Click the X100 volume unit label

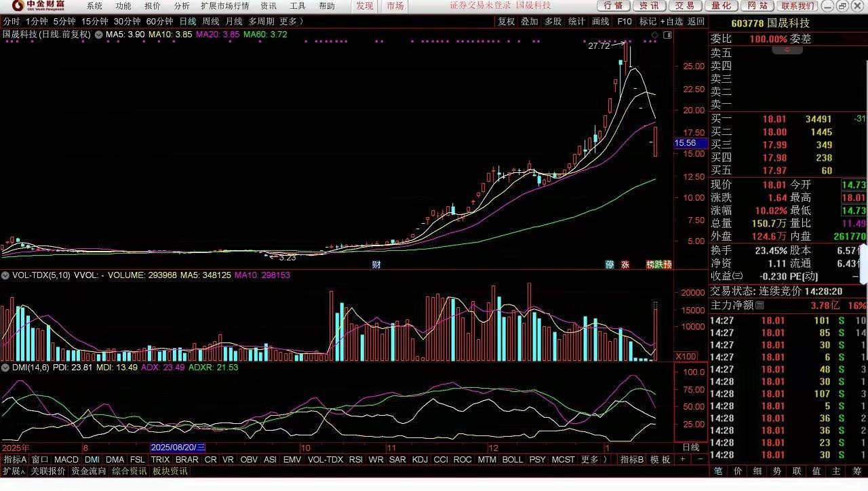[x=686, y=357]
